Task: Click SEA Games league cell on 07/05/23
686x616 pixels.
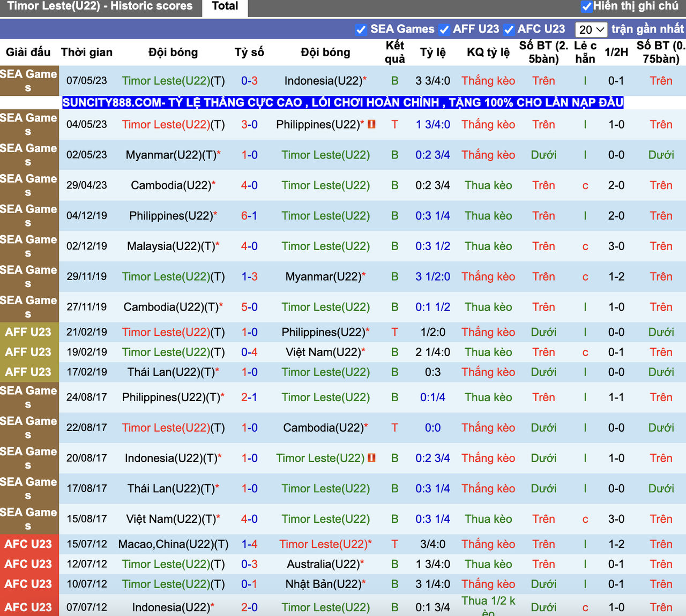Action: click(28, 81)
